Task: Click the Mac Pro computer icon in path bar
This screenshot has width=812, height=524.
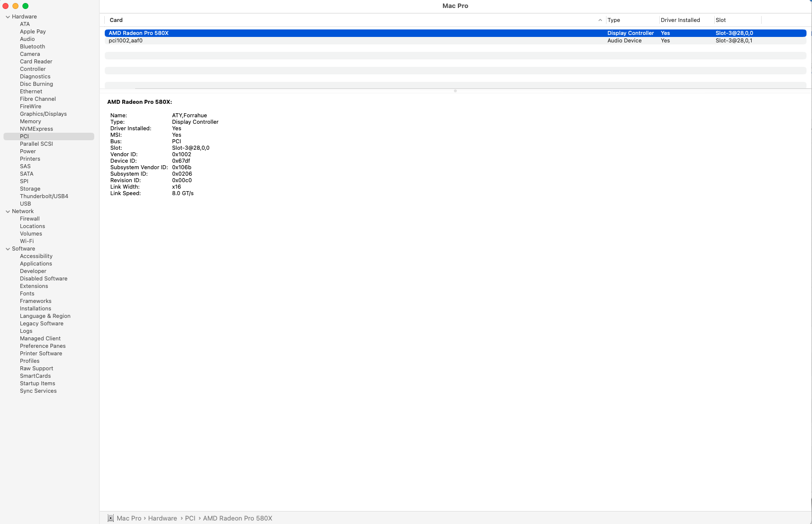Action: (111, 519)
